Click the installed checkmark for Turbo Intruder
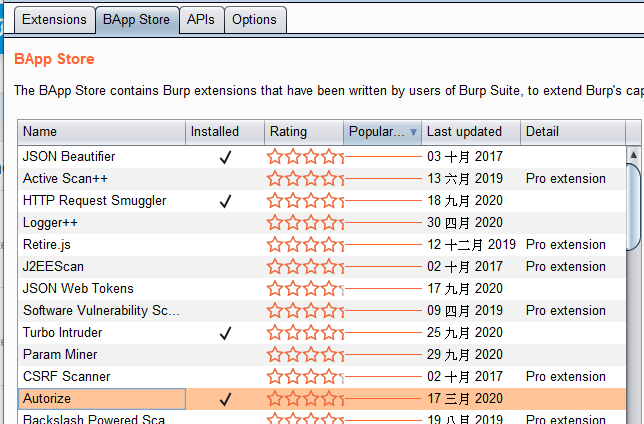Image resolution: width=644 pixels, height=424 pixels. coord(225,333)
